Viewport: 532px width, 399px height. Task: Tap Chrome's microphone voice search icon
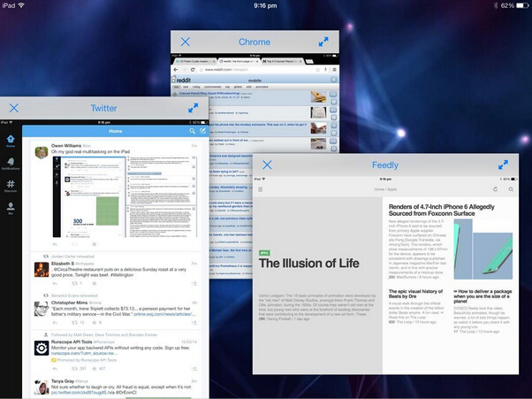(x=326, y=70)
